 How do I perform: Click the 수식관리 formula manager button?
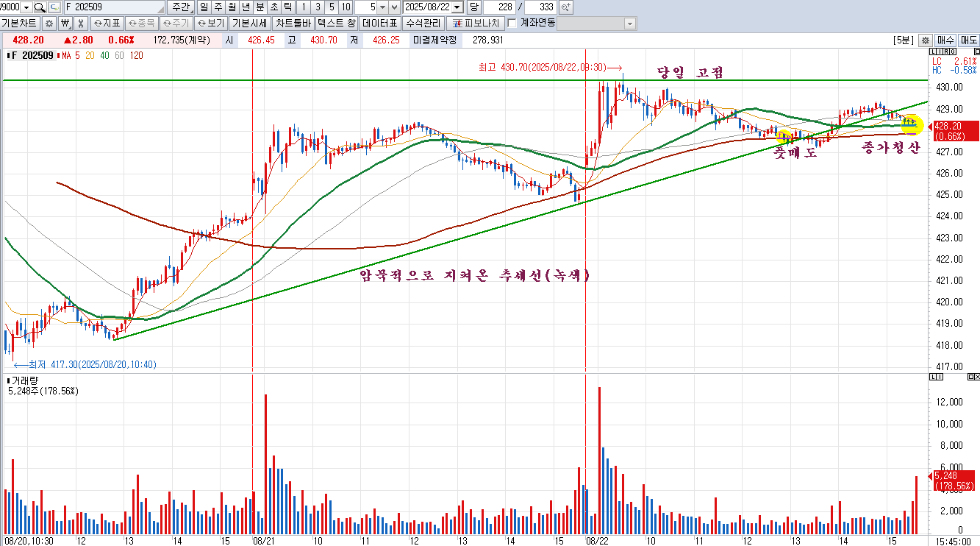click(x=423, y=24)
